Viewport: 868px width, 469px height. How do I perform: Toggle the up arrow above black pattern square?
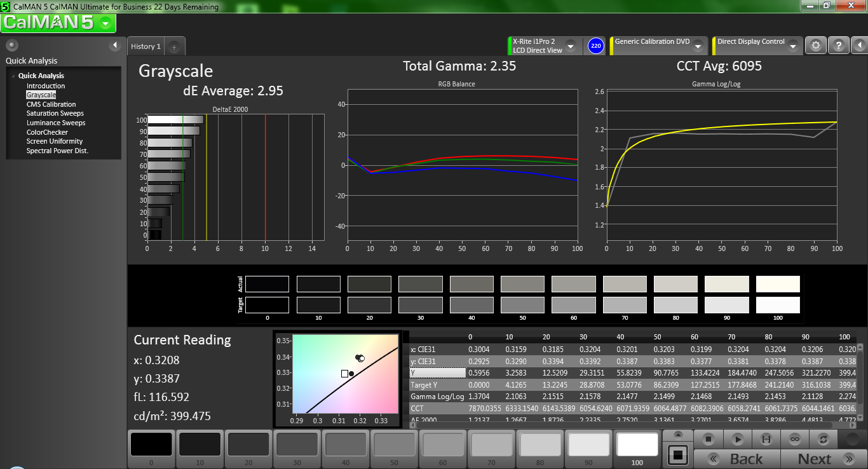coord(678,435)
